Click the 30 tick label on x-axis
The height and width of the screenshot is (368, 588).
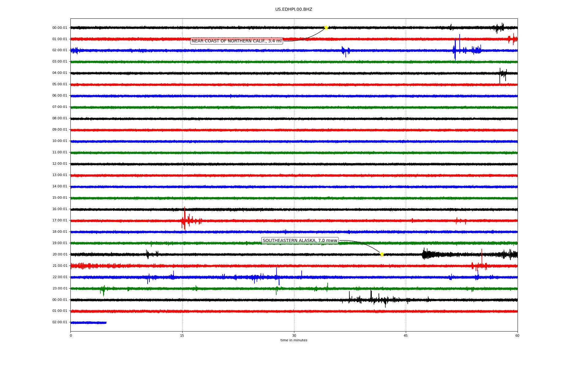coord(294,335)
